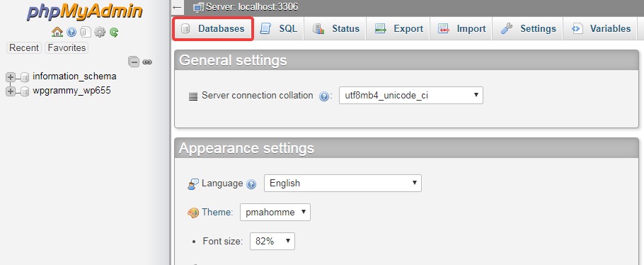Viewport: 644px width, 265px height.
Task: Switch to the SQL tab
Action: pyautogui.click(x=279, y=28)
